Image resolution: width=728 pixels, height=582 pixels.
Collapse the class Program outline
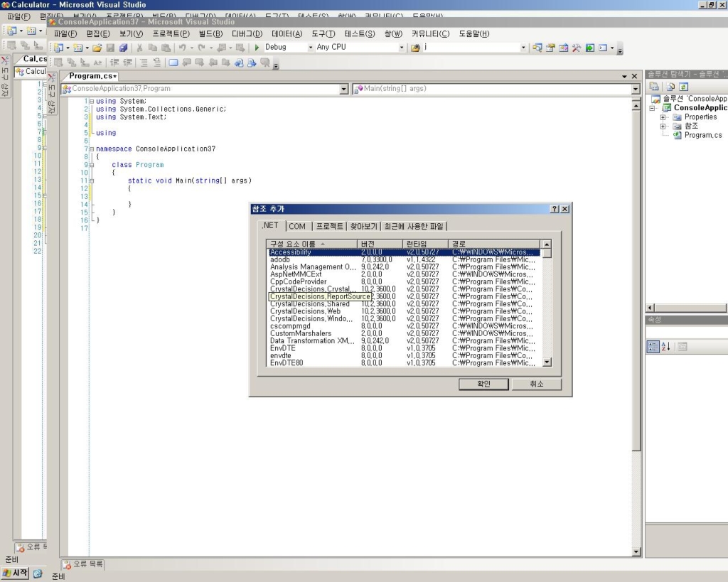tap(92, 165)
